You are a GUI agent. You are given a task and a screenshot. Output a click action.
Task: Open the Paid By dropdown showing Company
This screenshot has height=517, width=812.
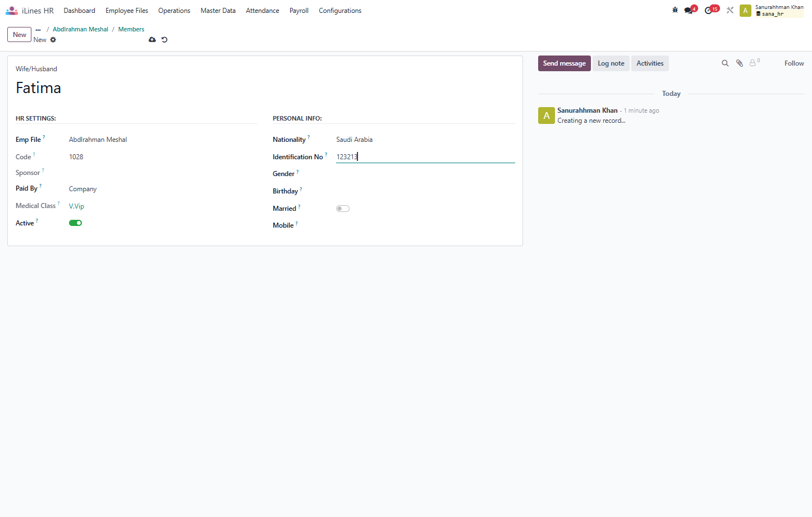pyautogui.click(x=163, y=189)
